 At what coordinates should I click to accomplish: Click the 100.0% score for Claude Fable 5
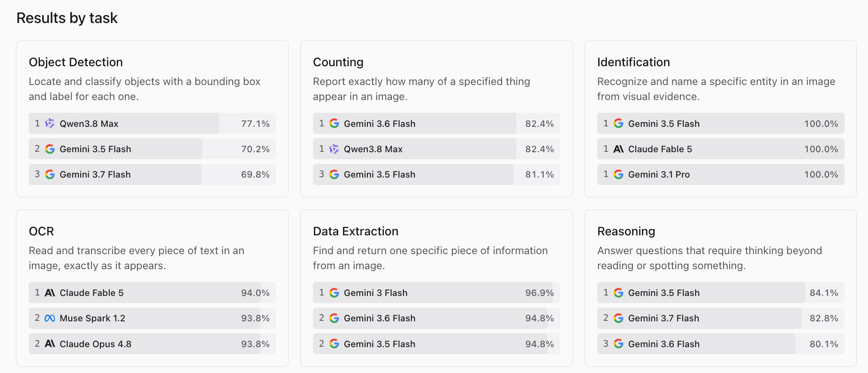pyautogui.click(x=821, y=149)
